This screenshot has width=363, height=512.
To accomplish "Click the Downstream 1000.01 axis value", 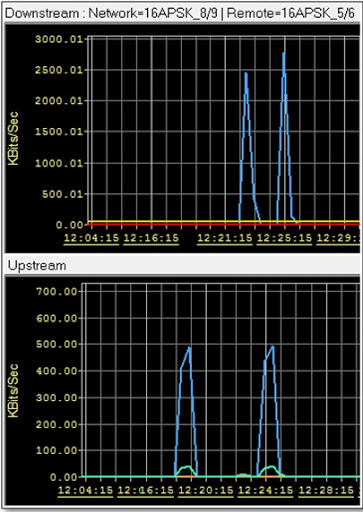I will point(59,163).
